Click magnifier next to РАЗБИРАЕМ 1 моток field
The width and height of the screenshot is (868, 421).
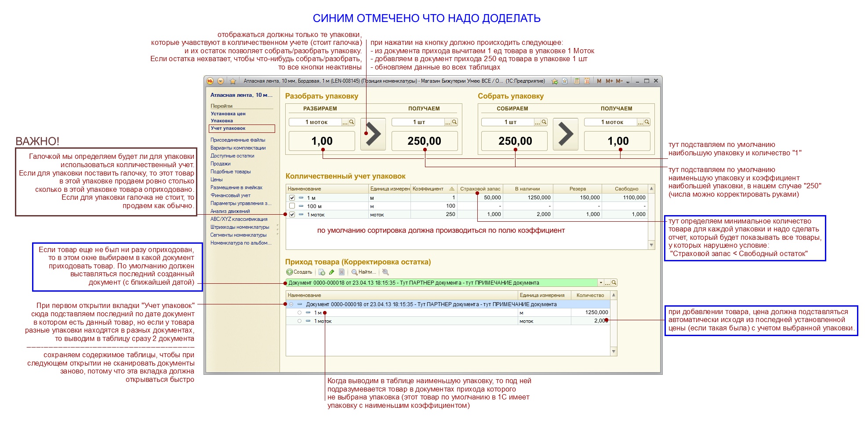(x=352, y=122)
